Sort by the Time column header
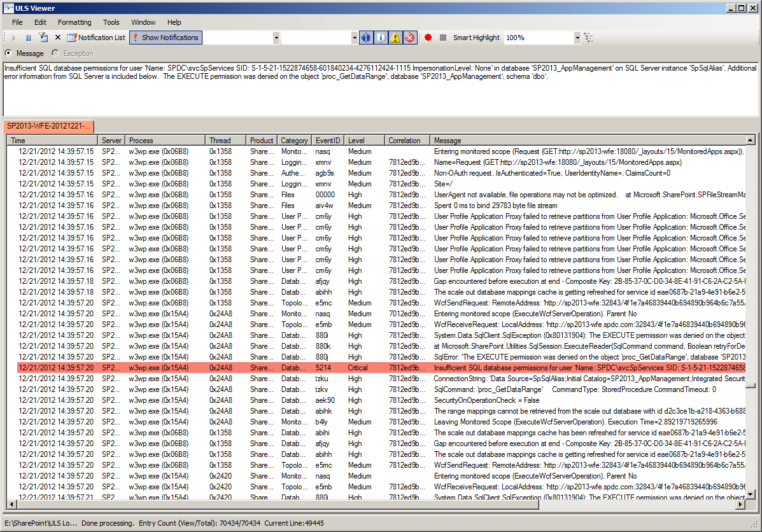Image resolution: width=762 pixels, height=532 pixels. point(52,141)
